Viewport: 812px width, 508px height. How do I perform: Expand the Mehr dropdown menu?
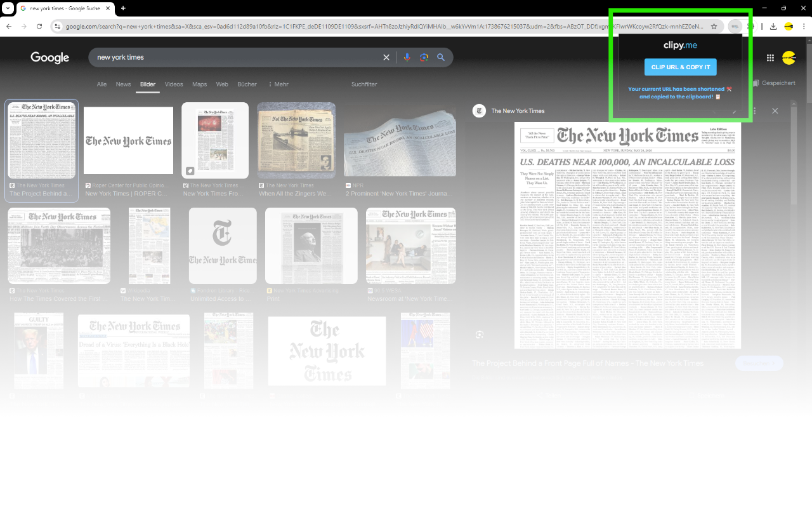(x=278, y=84)
